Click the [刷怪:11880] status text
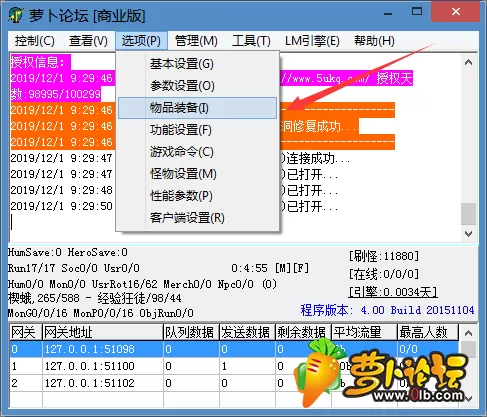 [x=384, y=256]
